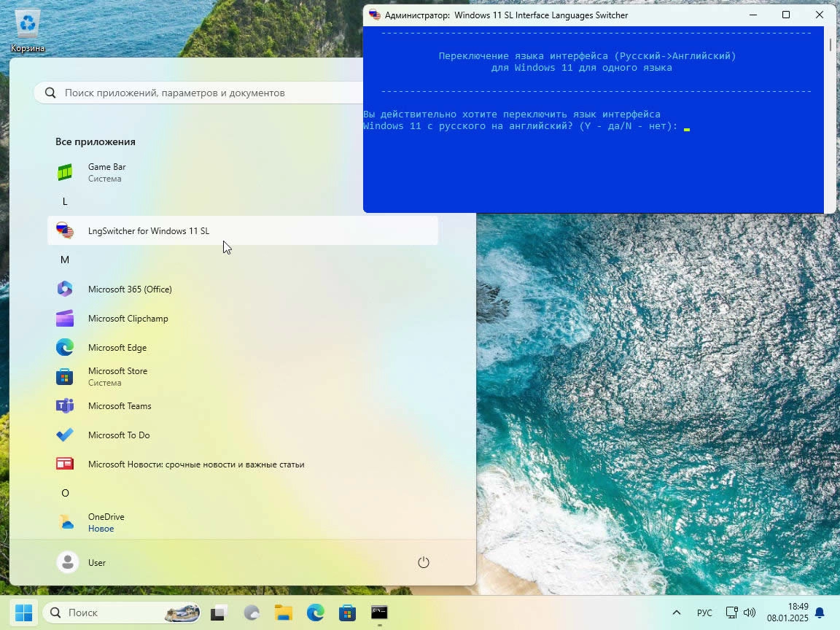Open Microsoft To Do icon
The image size is (840, 630).
click(65, 435)
